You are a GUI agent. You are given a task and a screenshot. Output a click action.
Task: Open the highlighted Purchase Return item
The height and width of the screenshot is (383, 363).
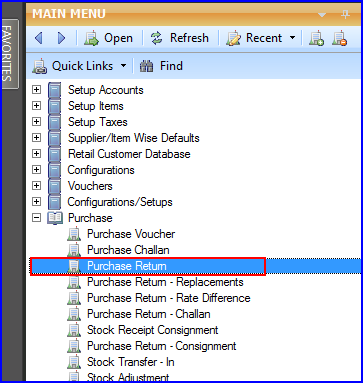coord(127,266)
